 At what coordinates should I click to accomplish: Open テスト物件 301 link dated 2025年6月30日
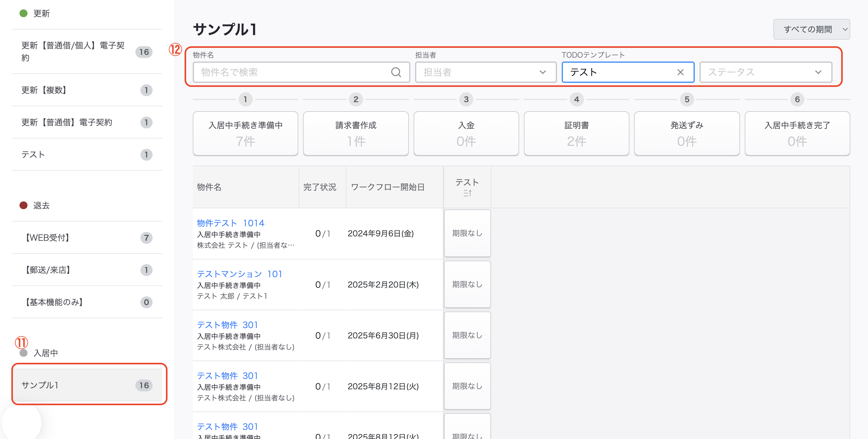tap(227, 325)
